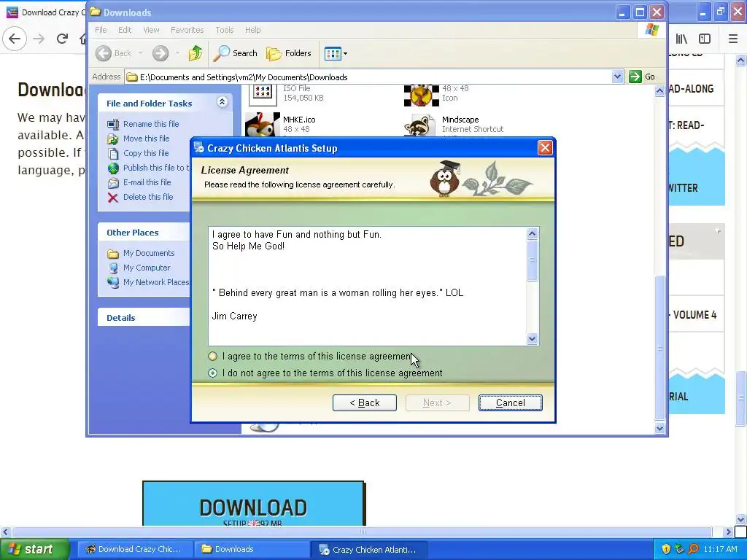Screen dimensions: 747x560
Task: Click Move this file link
Action: 146,139
